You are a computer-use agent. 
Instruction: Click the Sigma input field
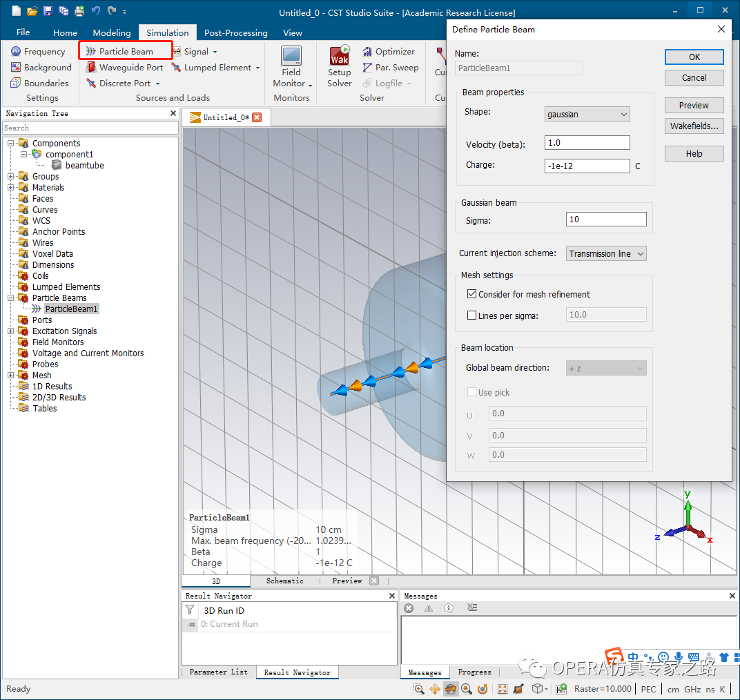pos(606,219)
